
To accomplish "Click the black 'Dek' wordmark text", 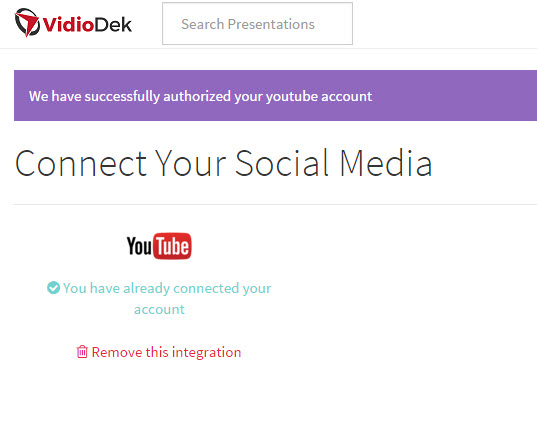I will tap(113, 25).
